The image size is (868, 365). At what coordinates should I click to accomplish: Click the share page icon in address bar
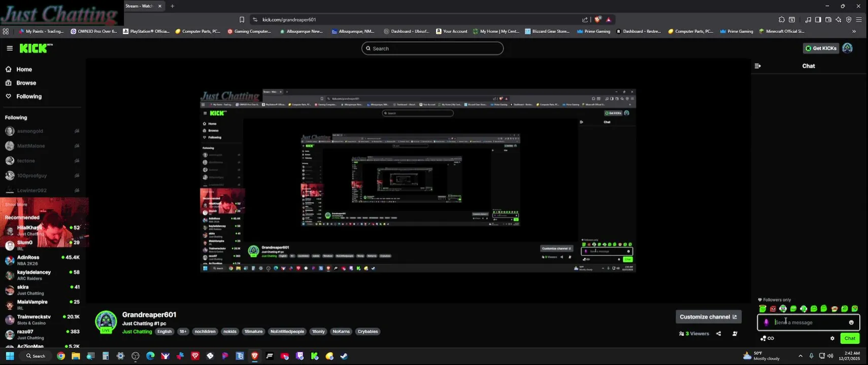coord(585,20)
